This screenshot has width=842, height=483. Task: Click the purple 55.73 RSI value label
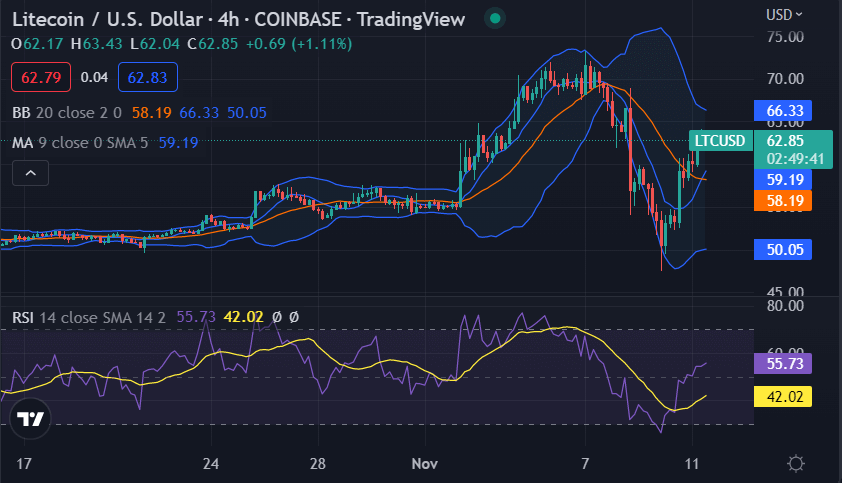(783, 363)
